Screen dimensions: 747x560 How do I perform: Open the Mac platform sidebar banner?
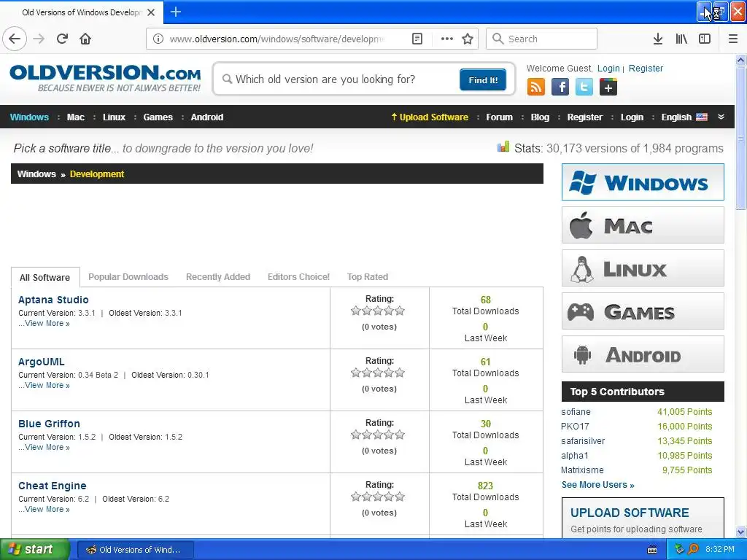643,225
